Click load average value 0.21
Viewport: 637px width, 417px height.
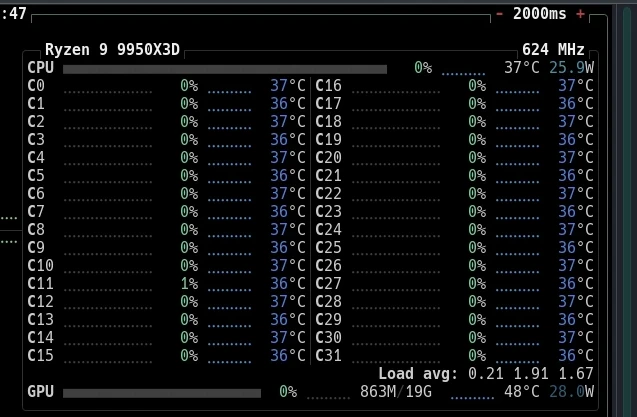click(485, 374)
